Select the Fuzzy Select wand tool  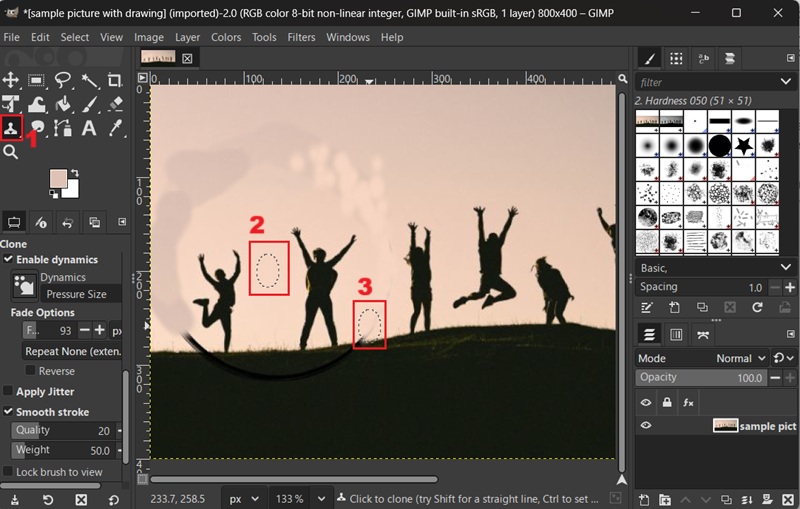click(89, 80)
